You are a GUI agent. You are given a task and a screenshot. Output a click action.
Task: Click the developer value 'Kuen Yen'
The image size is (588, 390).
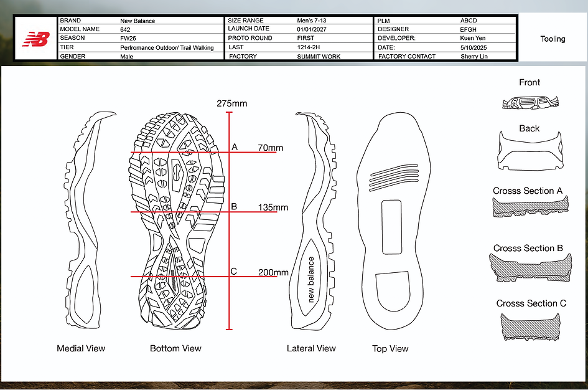point(473,38)
